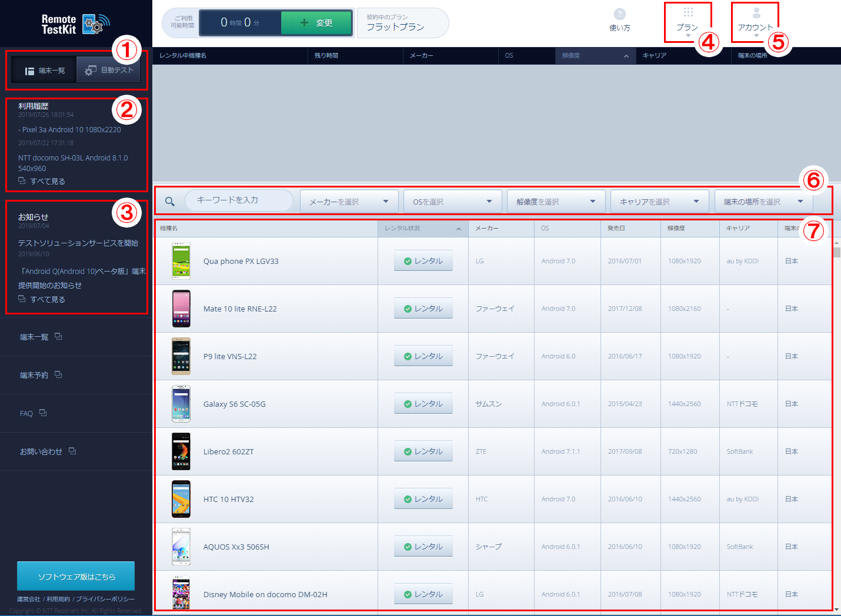This screenshot has height=616, width=841.
Task: Click the Qua phone PX LGV33 thumbnail
Action: [x=181, y=261]
